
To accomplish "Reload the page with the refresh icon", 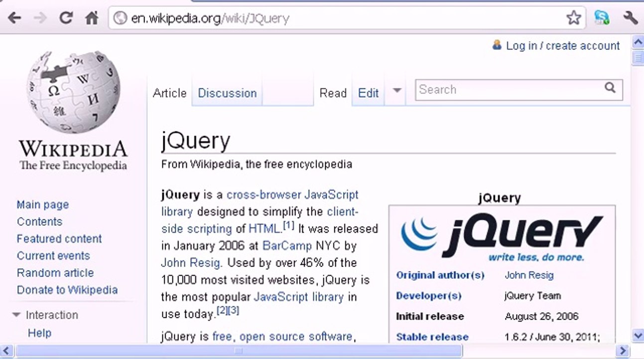I will pos(66,18).
